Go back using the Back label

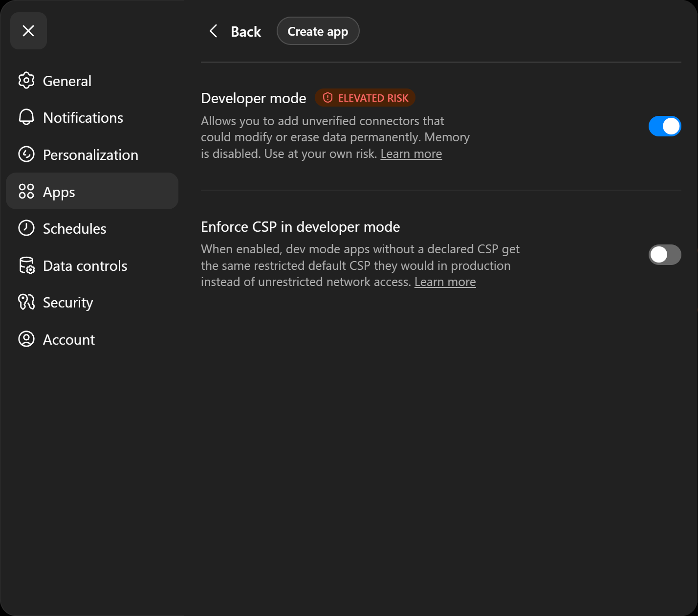tap(246, 32)
